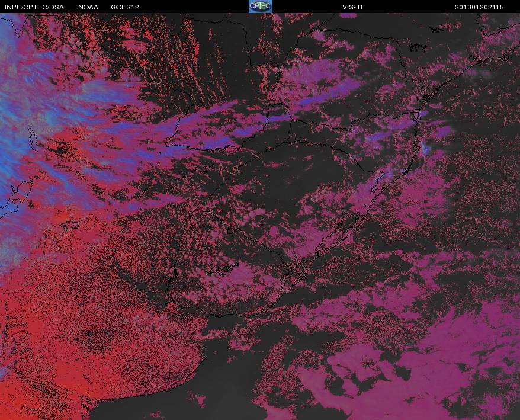The height and width of the screenshot is (420, 520).
Task: Select the 201301202115 timestamp text
Action: [x=479, y=7]
